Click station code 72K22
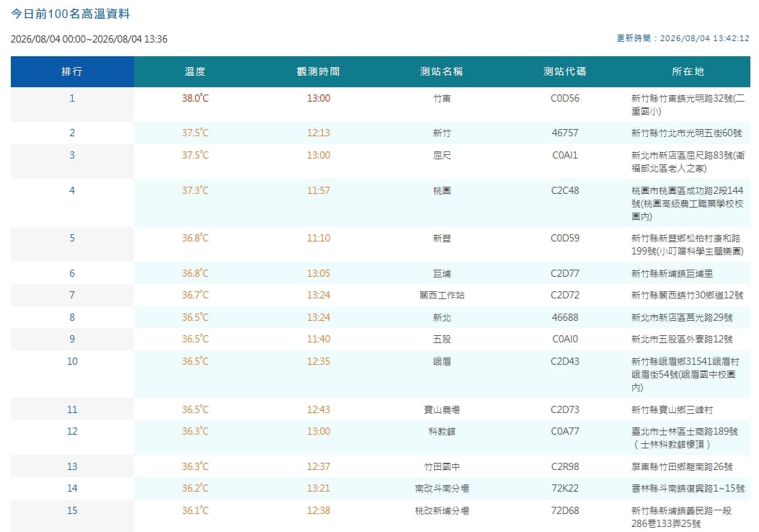 pyautogui.click(x=565, y=489)
